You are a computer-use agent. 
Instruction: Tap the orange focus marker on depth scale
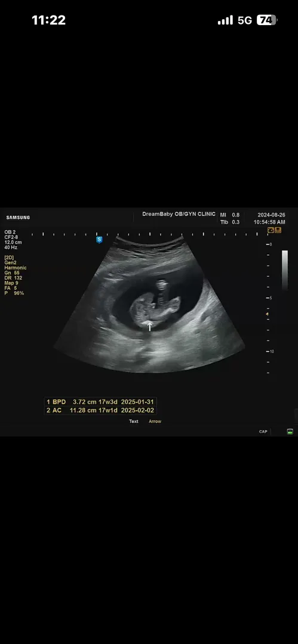click(267, 315)
